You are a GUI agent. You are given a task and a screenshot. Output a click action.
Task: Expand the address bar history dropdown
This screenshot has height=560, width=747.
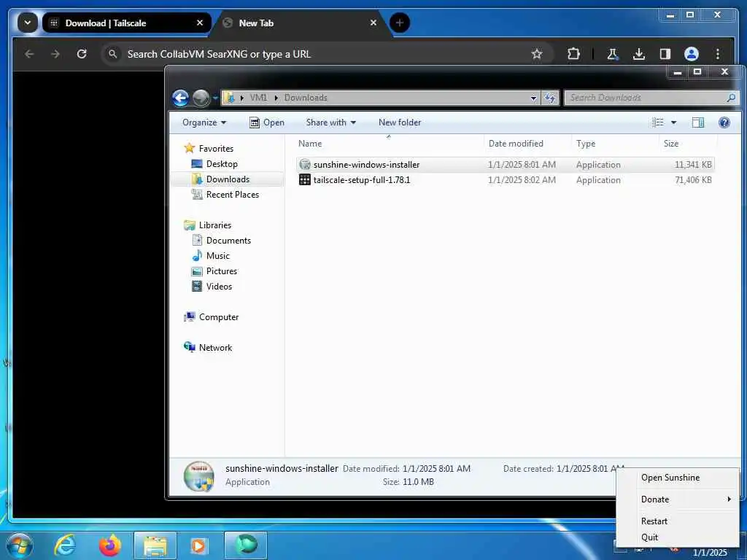(533, 98)
